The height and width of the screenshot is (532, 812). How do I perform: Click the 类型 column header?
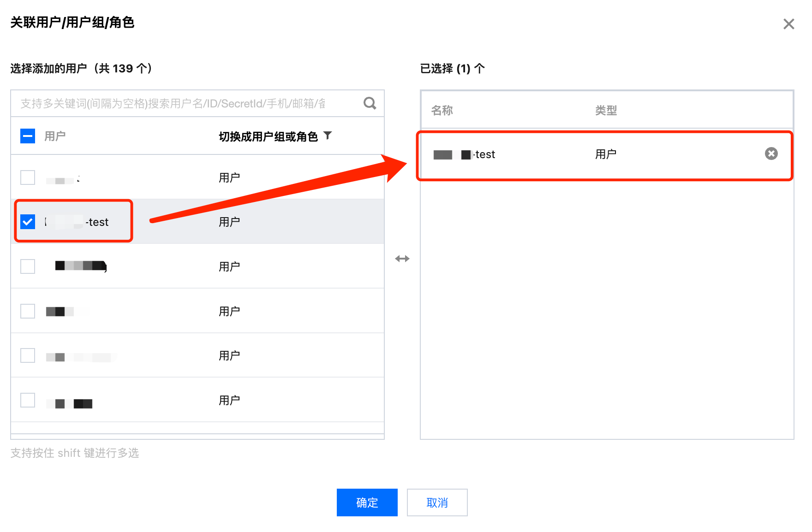coord(605,111)
